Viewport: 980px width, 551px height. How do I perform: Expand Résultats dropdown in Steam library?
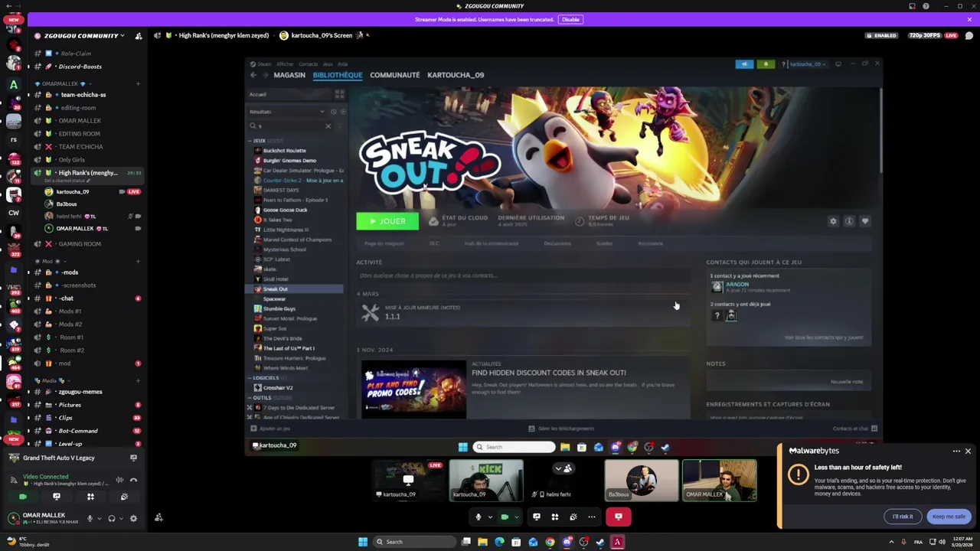click(x=322, y=112)
